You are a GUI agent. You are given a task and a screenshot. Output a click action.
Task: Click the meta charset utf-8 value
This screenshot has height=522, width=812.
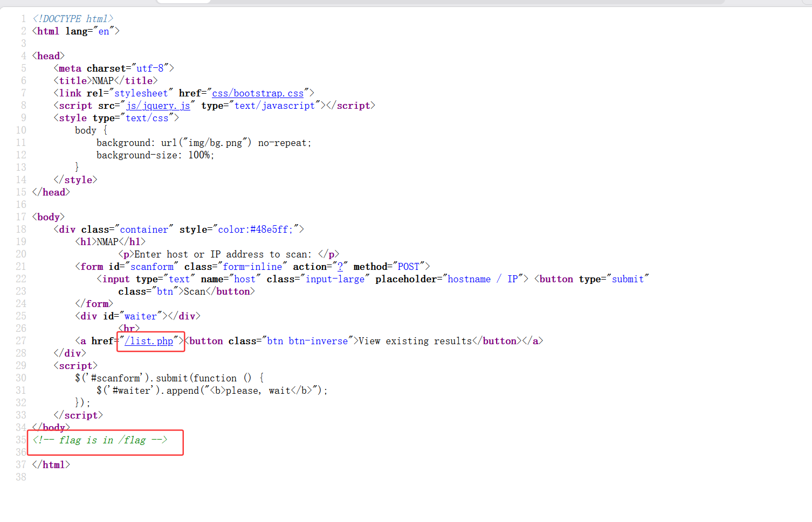pyautogui.click(x=150, y=68)
